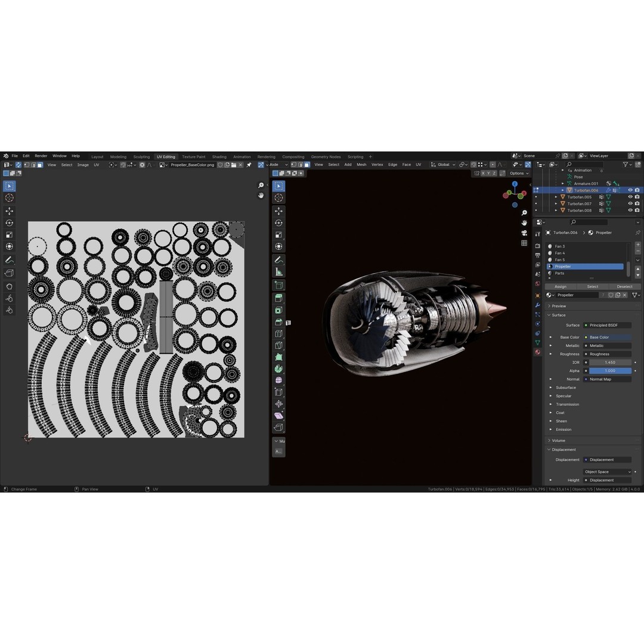Hide Turbofan.005 with its eye icon

pos(630,197)
